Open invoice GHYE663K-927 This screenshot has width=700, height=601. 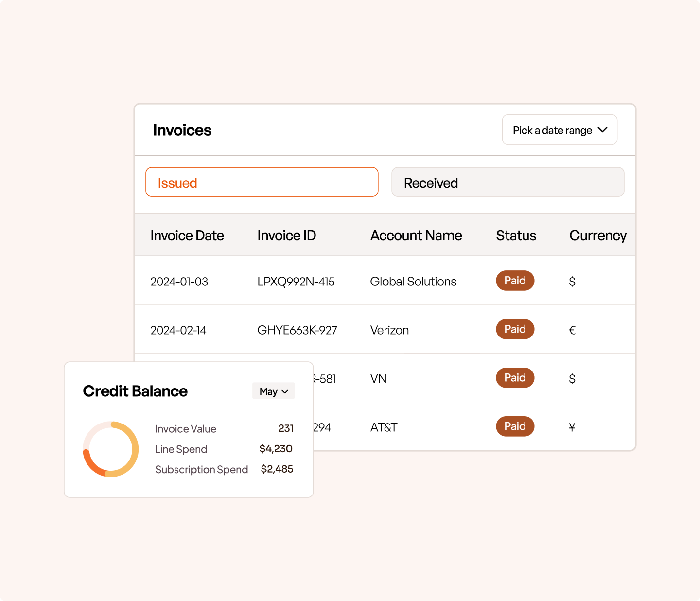coord(297,331)
